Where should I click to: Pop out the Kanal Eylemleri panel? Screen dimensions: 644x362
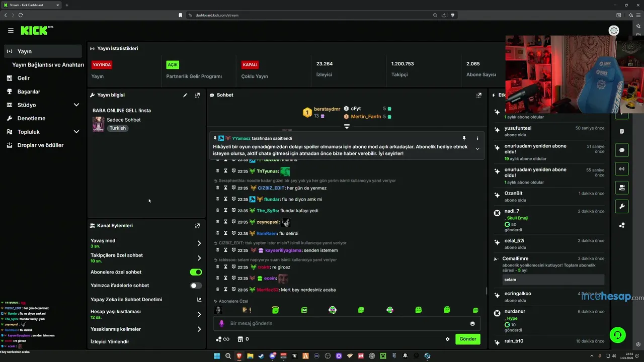197,226
